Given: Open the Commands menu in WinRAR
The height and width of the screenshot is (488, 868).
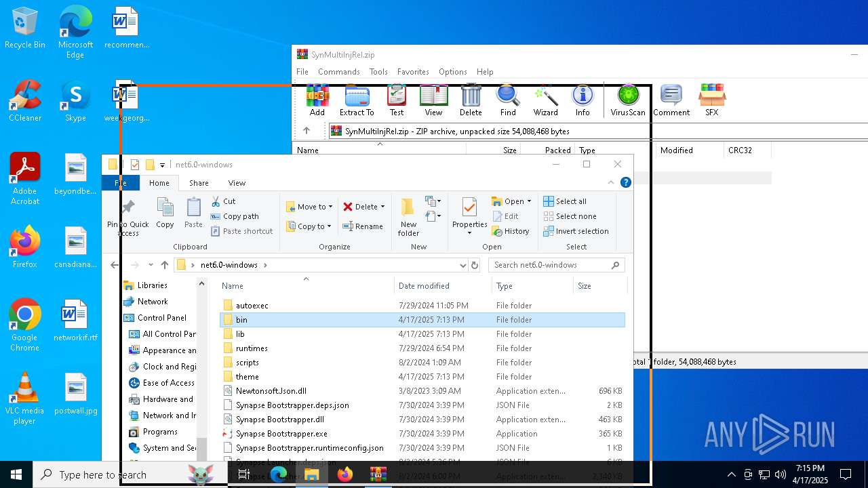Looking at the screenshot, I should pos(338,72).
